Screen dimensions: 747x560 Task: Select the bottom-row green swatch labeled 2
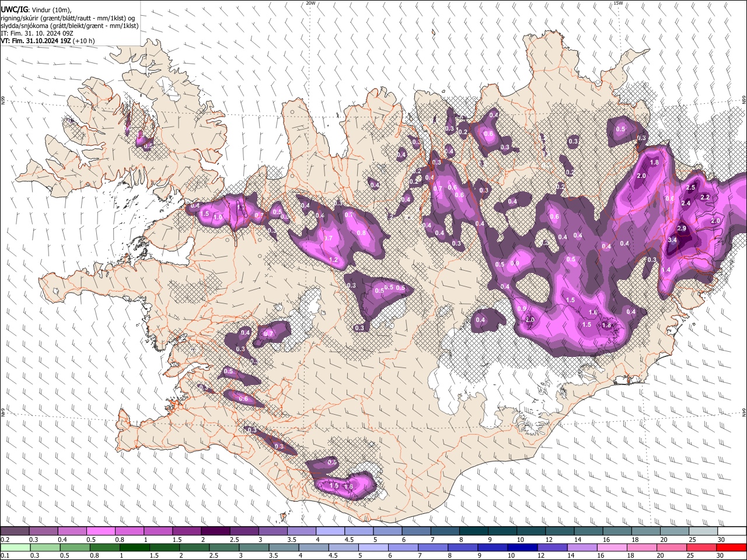point(194,547)
